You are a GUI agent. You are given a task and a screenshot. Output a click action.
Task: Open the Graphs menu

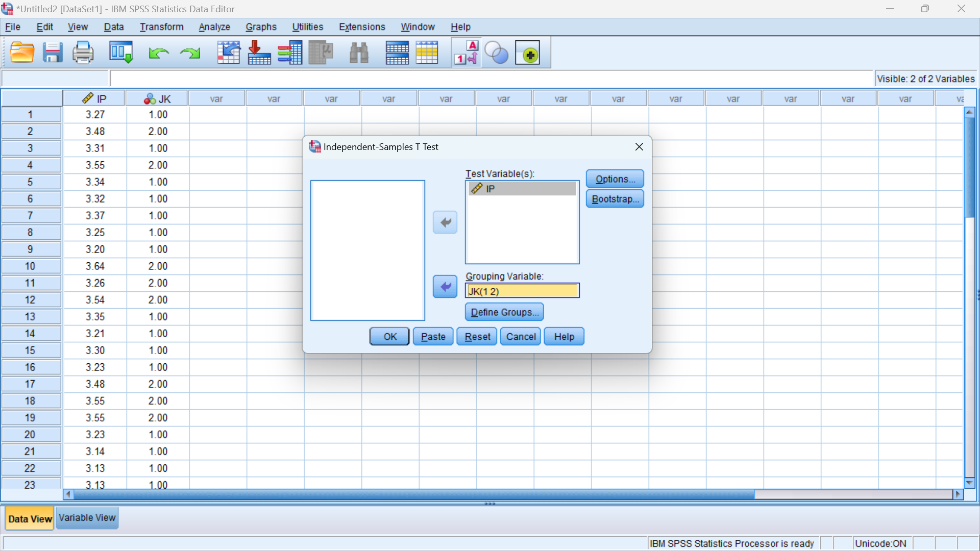pos(261,27)
